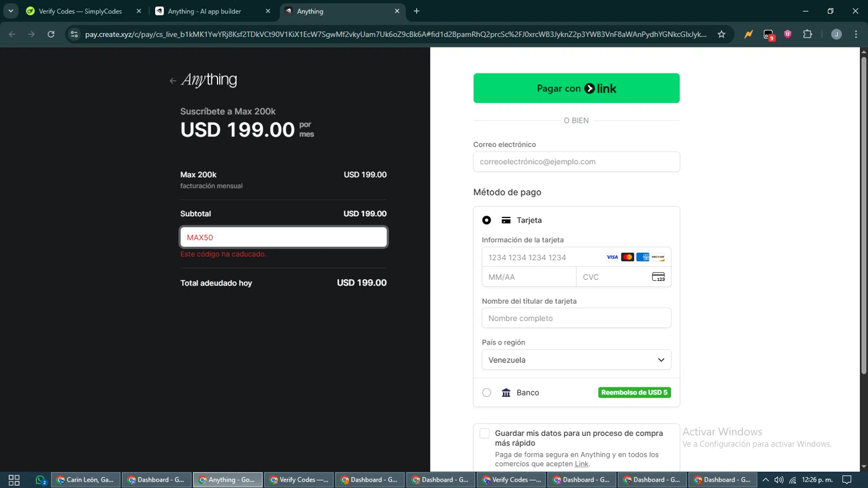Screen dimensions: 868x488
Task: Switch to Verify Codes — SimplyCodes tab
Action: click(80, 11)
